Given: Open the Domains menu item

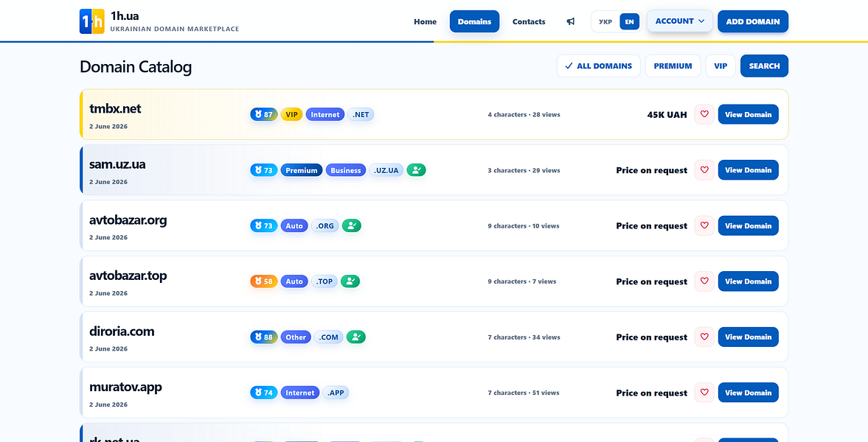Looking at the screenshot, I should pos(474,21).
